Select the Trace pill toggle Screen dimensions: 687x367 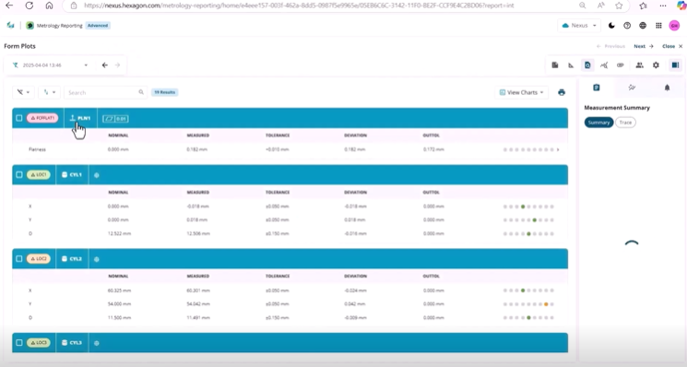[625, 123]
